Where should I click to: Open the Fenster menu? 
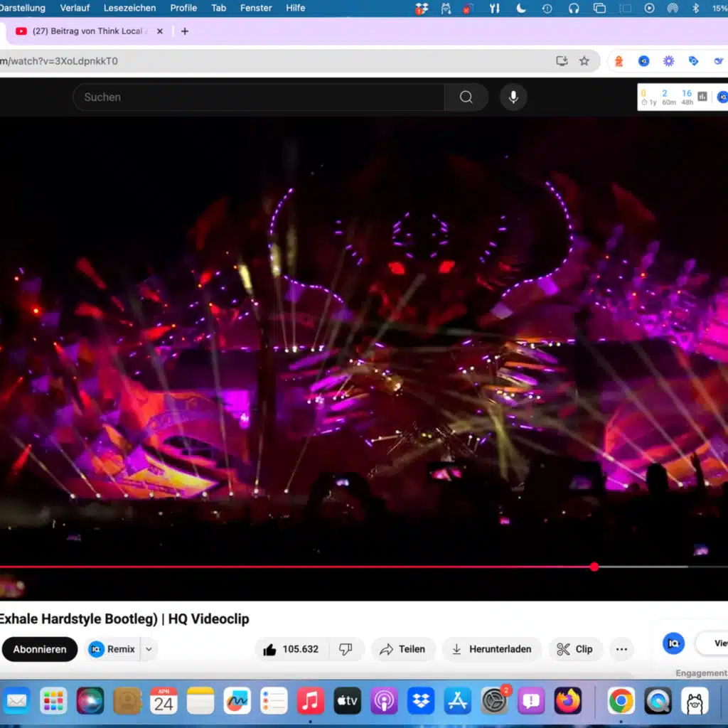click(x=256, y=8)
